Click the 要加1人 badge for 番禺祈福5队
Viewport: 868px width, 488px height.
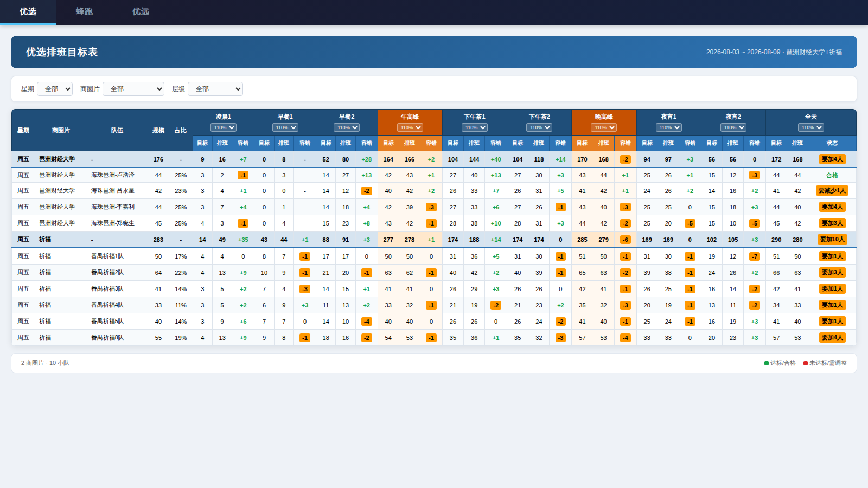832,322
